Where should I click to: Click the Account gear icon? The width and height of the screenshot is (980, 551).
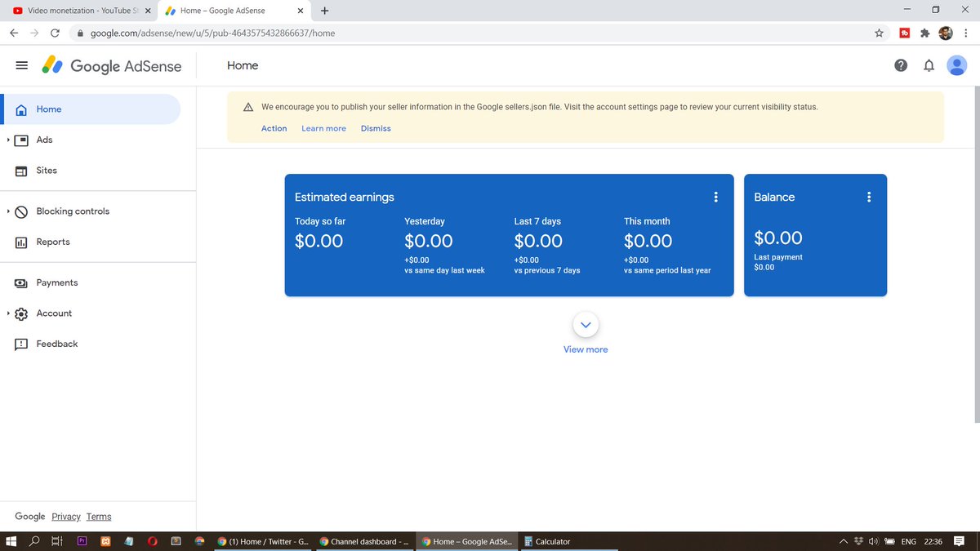click(x=22, y=313)
